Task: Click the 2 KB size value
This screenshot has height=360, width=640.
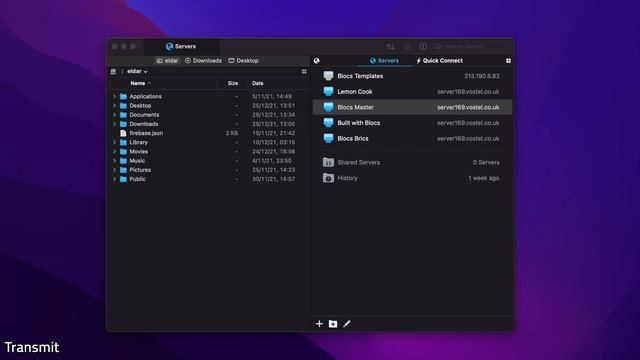Action: (x=232, y=133)
